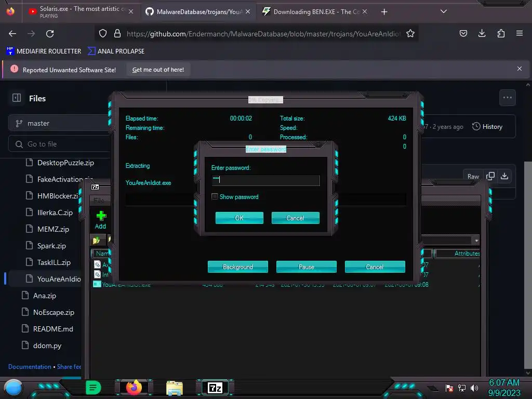Viewport: 532px width, 399px height.
Task: Pause the extraction
Action: [x=306, y=267]
